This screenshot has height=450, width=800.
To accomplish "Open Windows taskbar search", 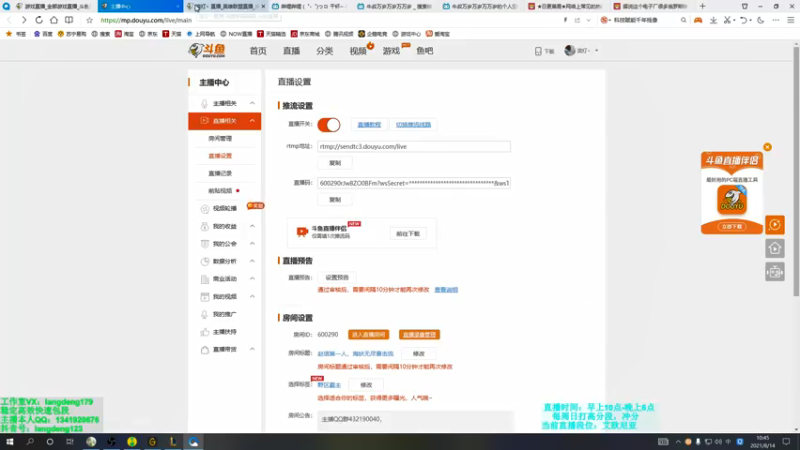I will 30,442.
